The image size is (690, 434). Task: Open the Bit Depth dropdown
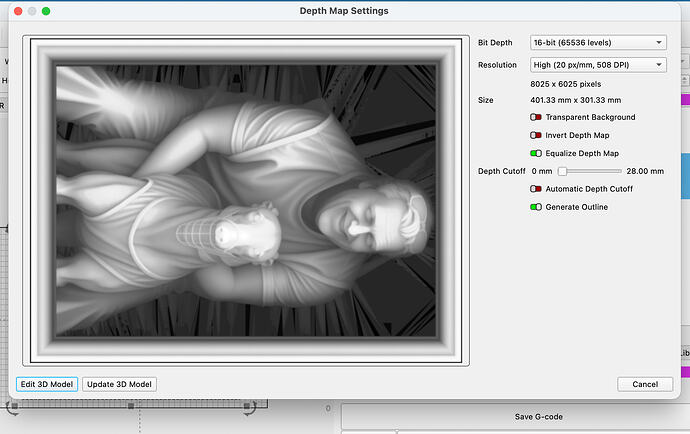click(x=598, y=43)
